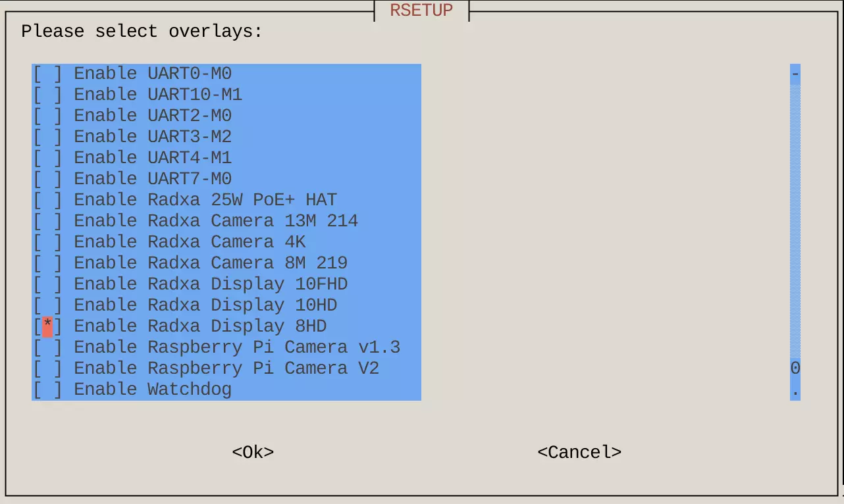
Task: Check the Raspberry Pi Camera V2 checkbox
Action: point(47,368)
